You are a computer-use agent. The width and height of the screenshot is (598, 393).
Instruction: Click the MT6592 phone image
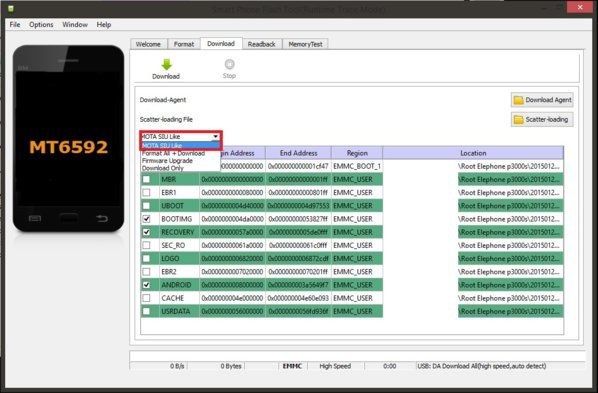[68, 138]
